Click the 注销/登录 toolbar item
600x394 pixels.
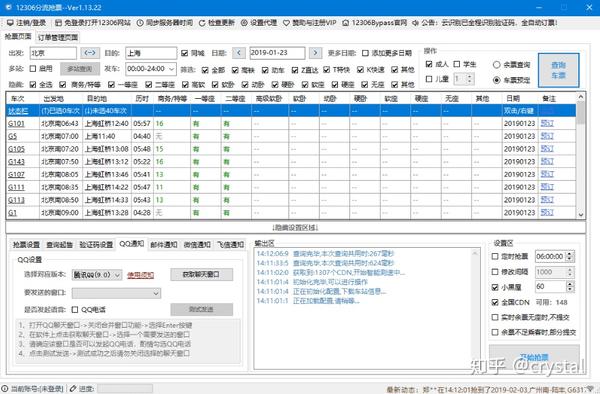tap(26, 23)
